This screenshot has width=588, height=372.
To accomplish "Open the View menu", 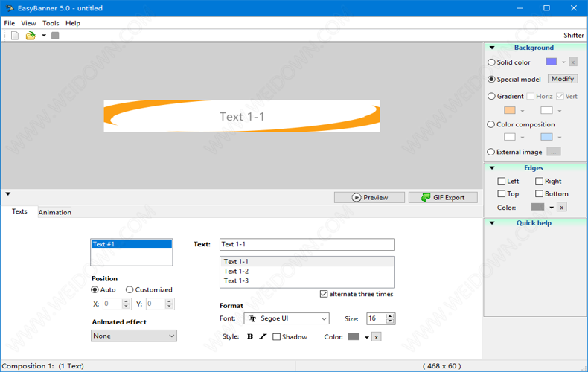I will (28, 23).
